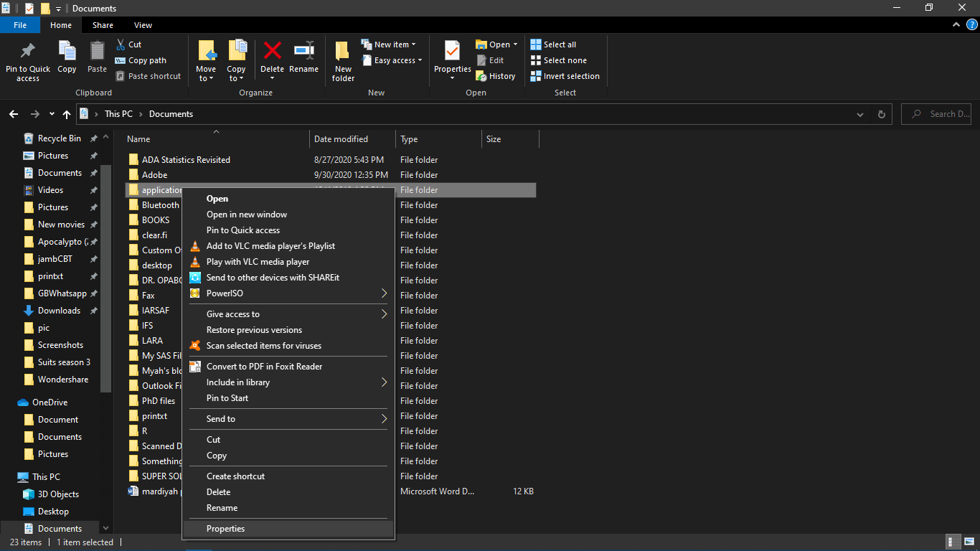
Task: Go back to the previous folder
Action: click(13, 113)
